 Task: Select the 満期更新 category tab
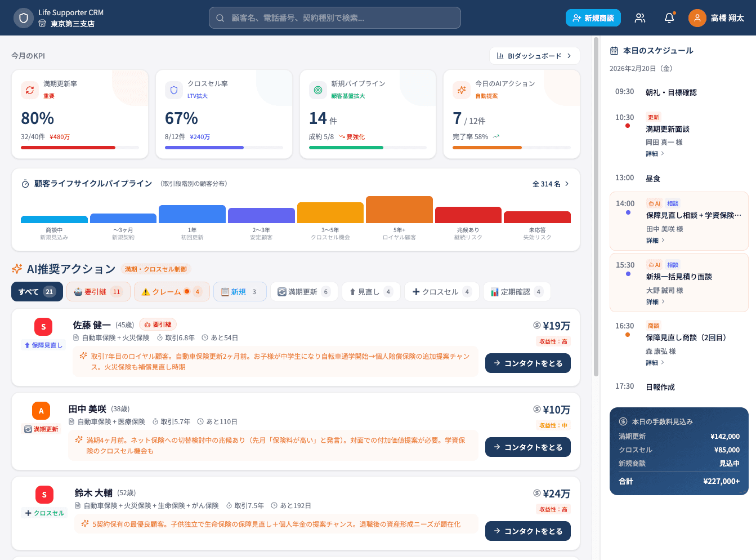pyautogui.click(x=304, y=291)
